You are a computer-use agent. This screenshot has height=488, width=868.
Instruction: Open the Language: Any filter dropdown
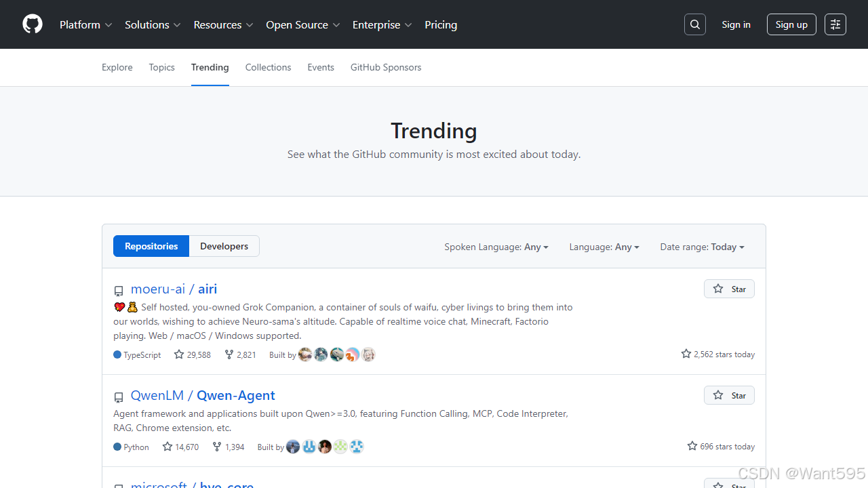[604, 247]
